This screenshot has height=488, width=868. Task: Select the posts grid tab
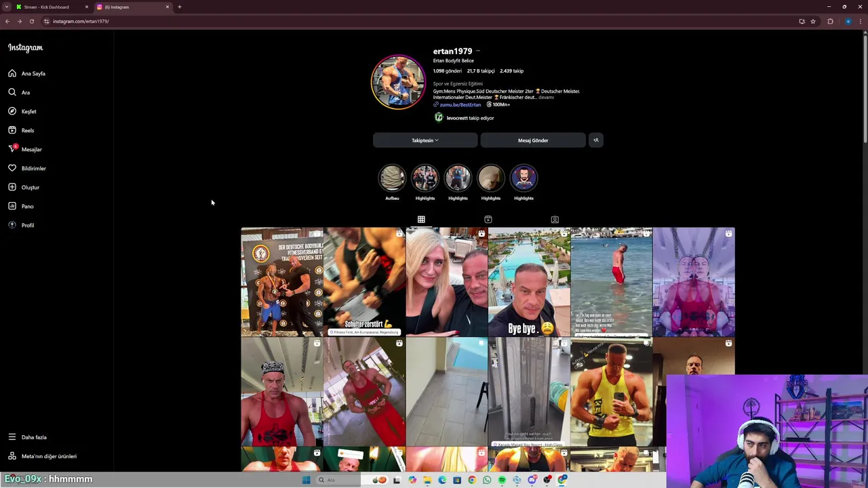click(x=421, y=220)
